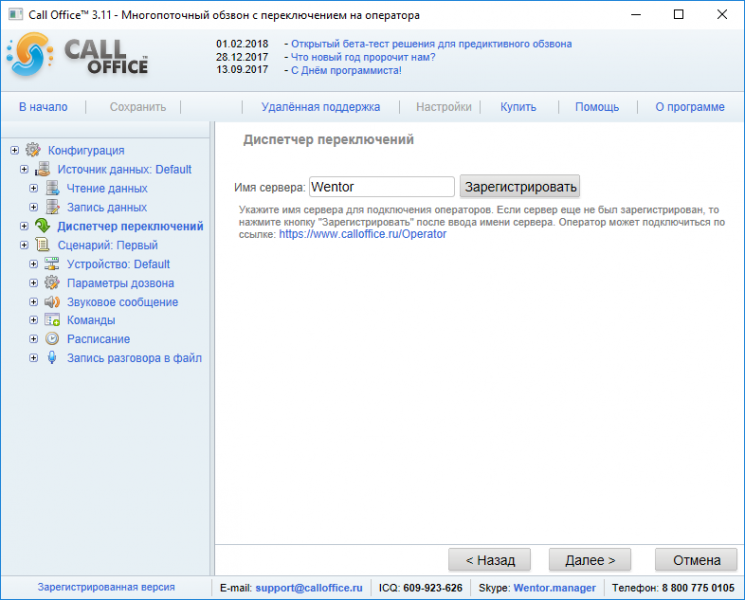Click the green Диспетчер переключений arrow icon
This screenshot has width=745, height=600.
point(42,226)
